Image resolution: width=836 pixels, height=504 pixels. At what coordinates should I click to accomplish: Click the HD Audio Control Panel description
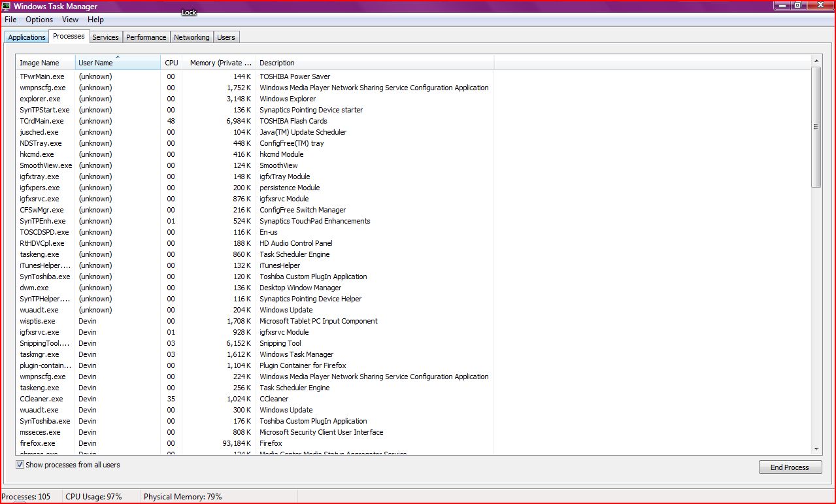coord(296,243)
